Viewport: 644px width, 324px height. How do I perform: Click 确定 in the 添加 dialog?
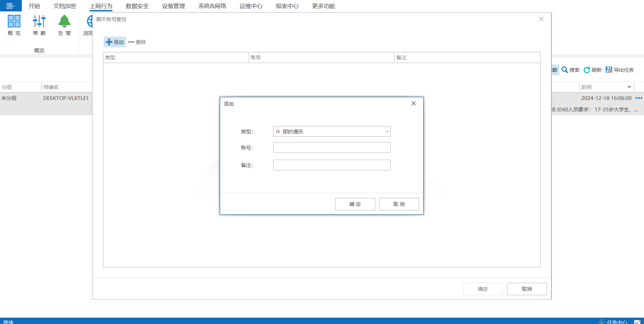pos(355,204)
